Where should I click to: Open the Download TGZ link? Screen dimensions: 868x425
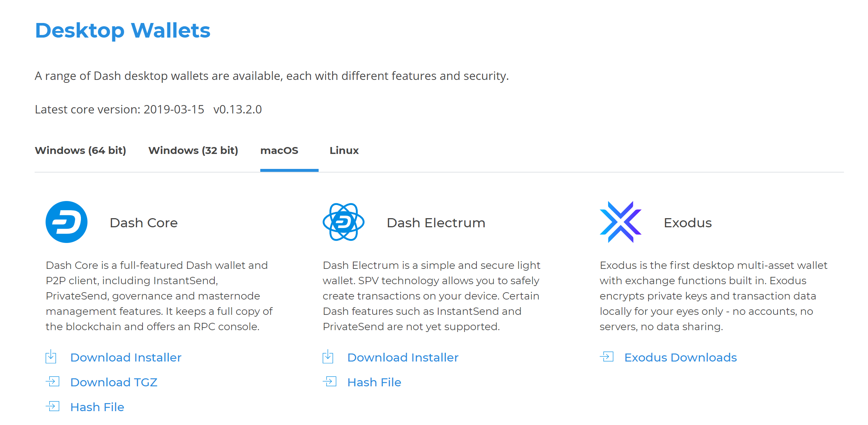point(114,382)
